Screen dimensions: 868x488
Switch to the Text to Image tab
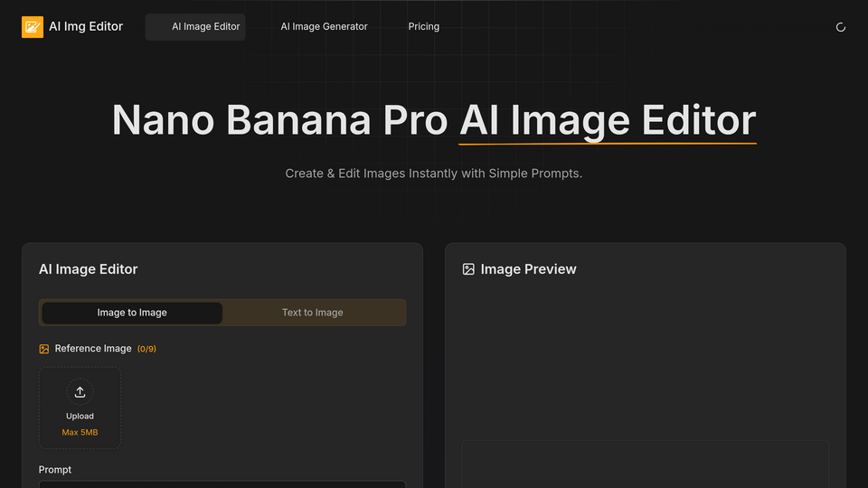pyautogui.click(x=313, y=313)
